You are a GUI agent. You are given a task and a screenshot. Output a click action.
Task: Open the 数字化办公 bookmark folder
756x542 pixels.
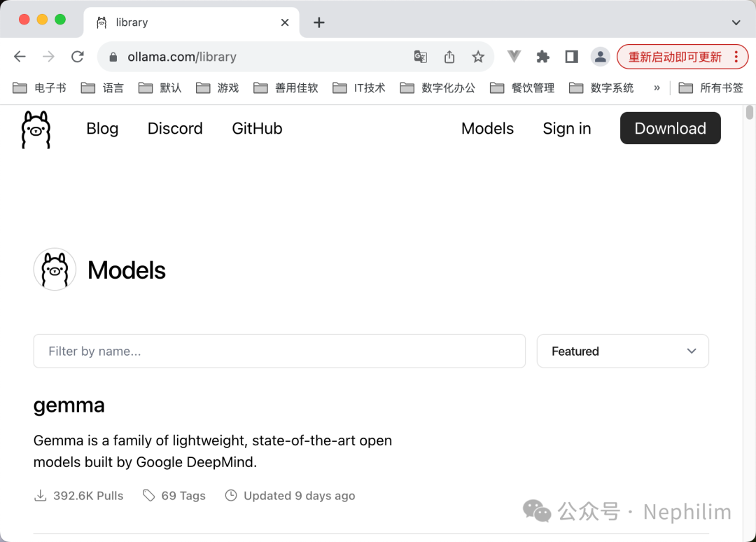pos(437,88)
